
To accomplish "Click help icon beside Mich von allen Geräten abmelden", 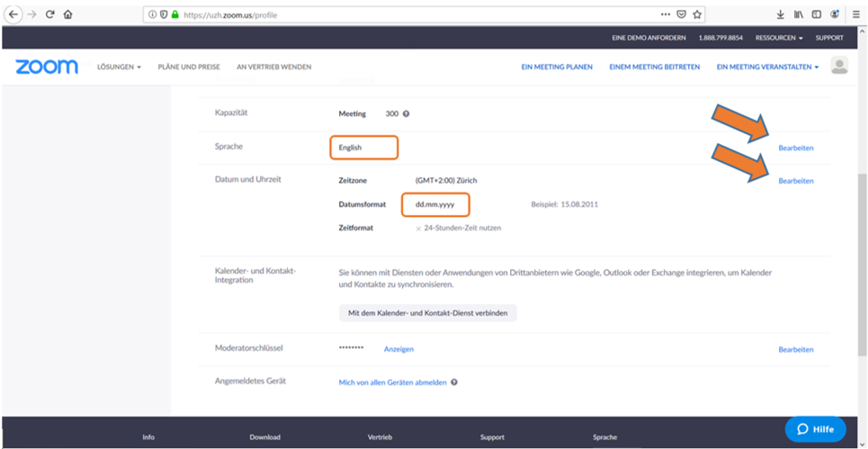I will [x=454, y=382].
